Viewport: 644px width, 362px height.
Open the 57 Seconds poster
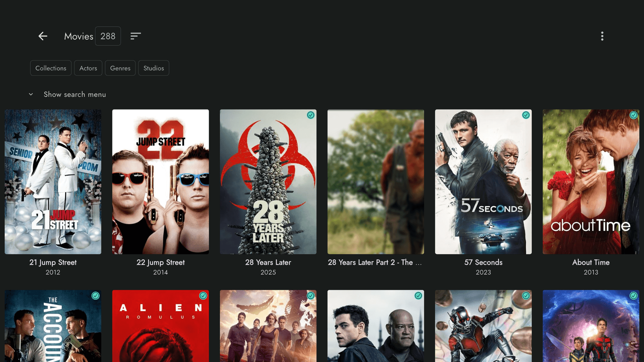[483, 182]
